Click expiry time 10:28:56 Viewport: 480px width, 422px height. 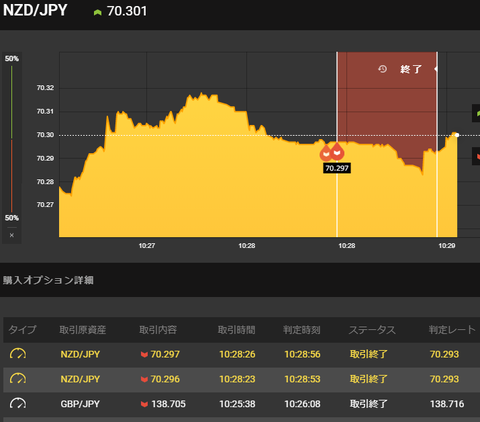point(302,354)
